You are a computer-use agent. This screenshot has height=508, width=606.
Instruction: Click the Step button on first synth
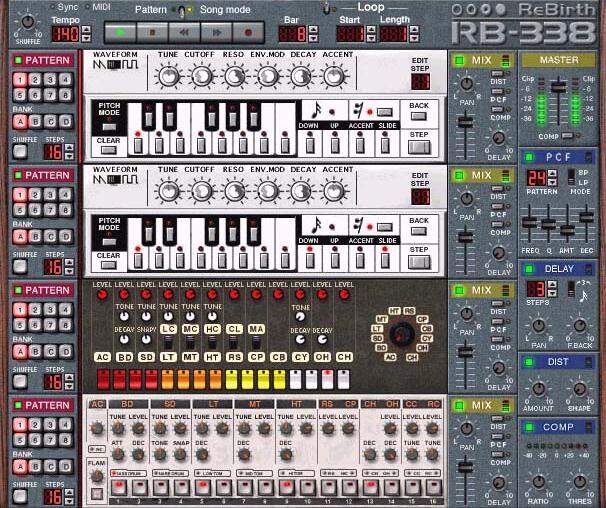pyautogui.click(x=419, y=147)
